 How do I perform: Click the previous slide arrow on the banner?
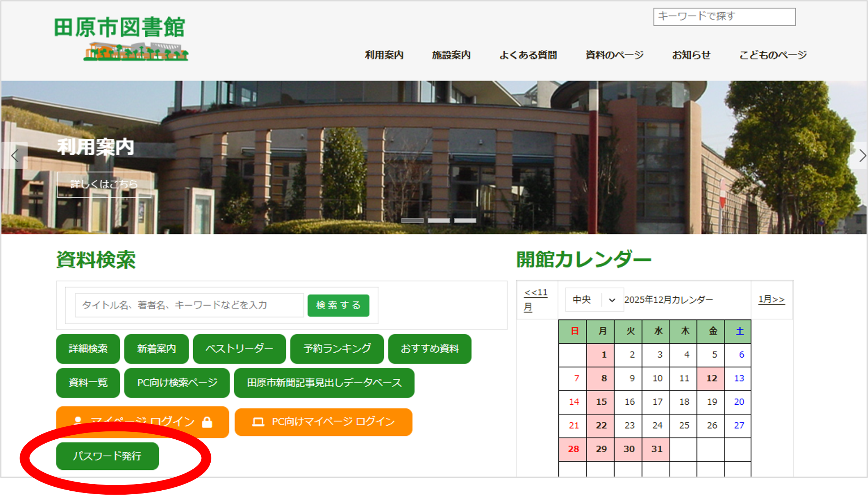15,156
